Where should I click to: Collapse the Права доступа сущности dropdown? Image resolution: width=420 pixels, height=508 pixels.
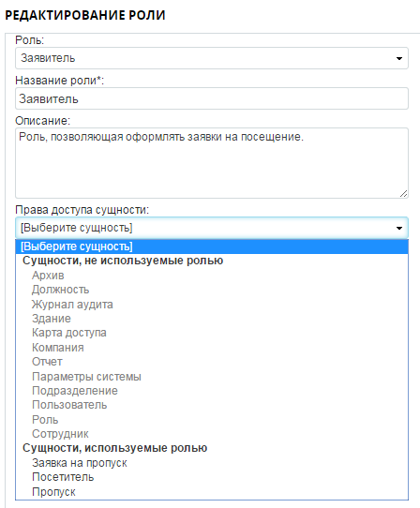[212, 228]
